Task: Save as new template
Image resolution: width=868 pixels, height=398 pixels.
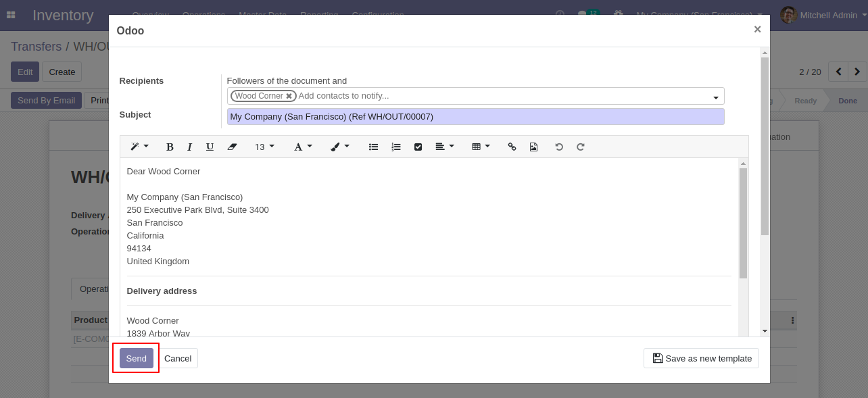Action: 701,358
